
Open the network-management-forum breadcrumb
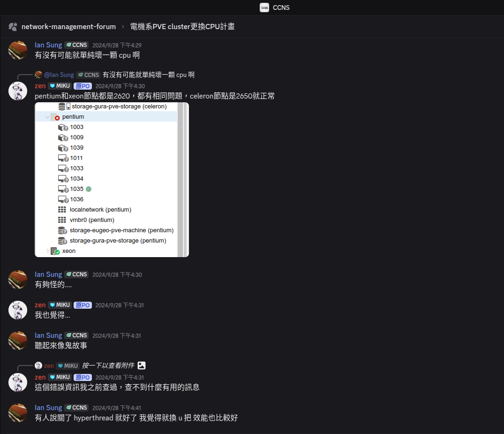68,27
